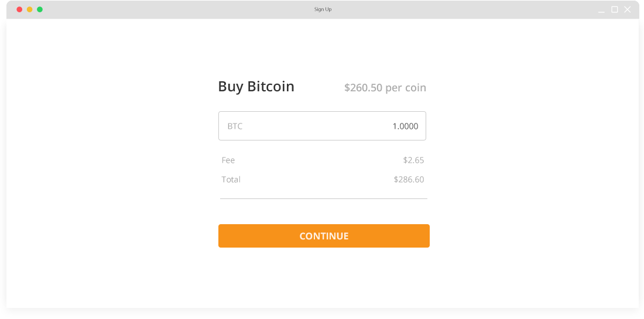This screenshot has height=319, width=644.
Task: Click the yellow minimize dot
Action: (x=30, y=9)
